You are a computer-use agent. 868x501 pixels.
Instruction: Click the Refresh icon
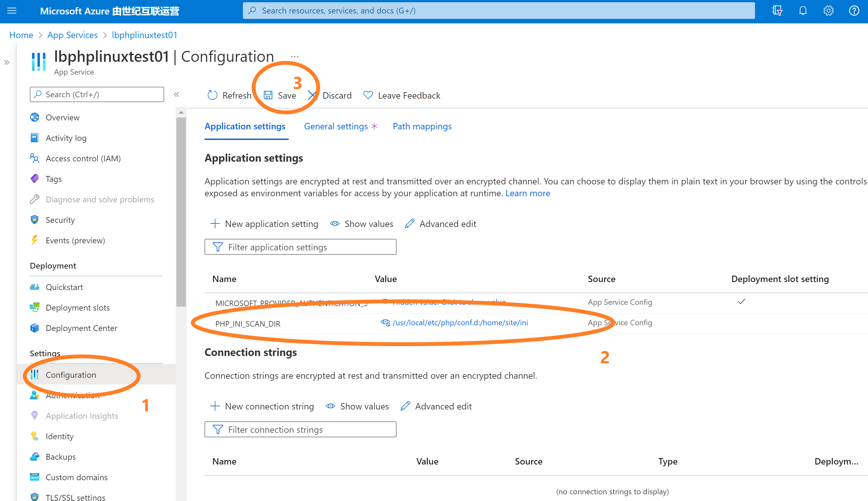click(x=212, y=95)
